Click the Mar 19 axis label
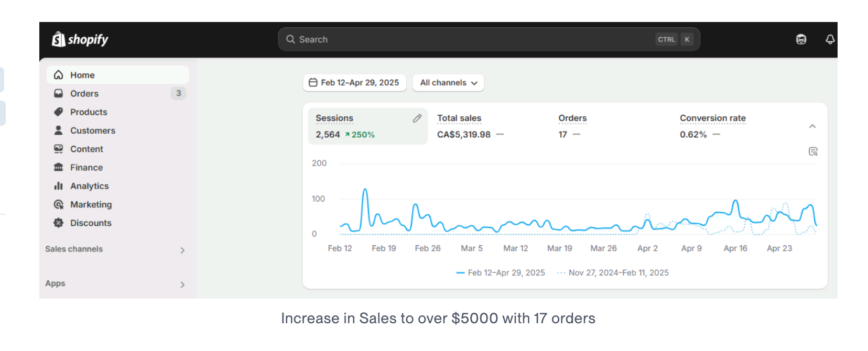This screenshot has width=868, height=351. 560,248
